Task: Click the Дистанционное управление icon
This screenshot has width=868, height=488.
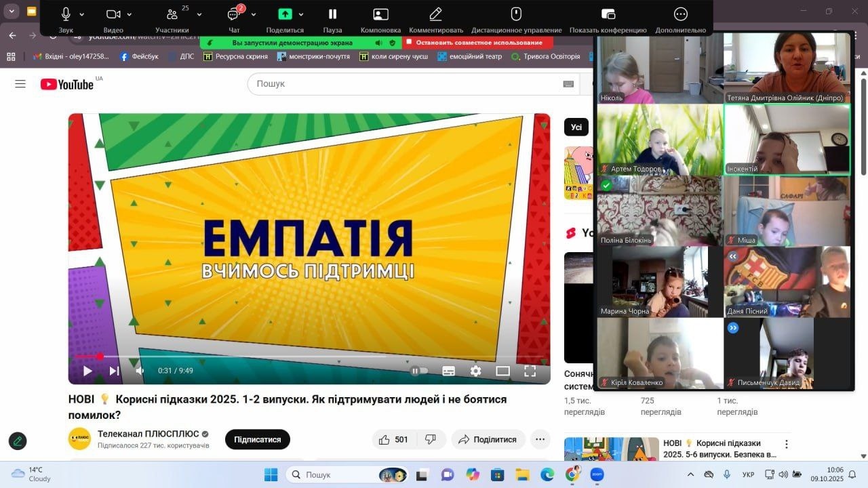Action: pyautogui.click(x=516, y=14)
